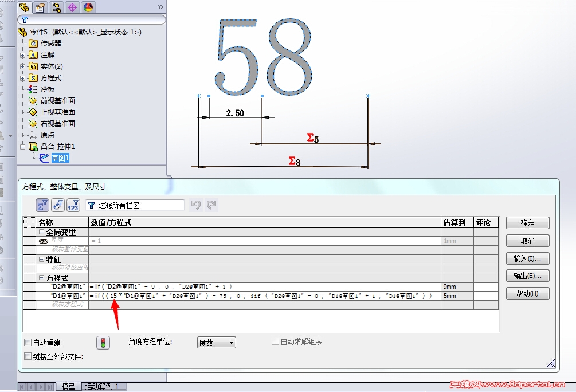Open the PropertyManager tab
Screen dimensions: 576x392
(41, 7)
